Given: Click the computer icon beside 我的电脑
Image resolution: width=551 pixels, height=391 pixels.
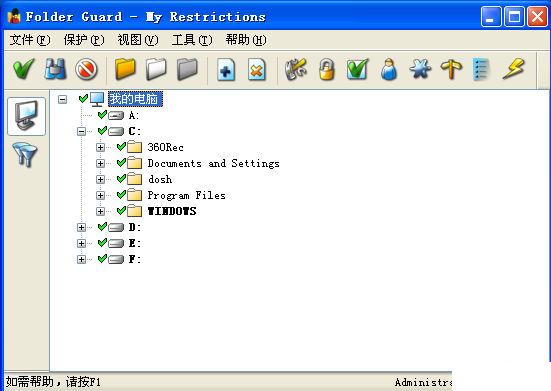Looking at the screenshot, I should [97, 99].
